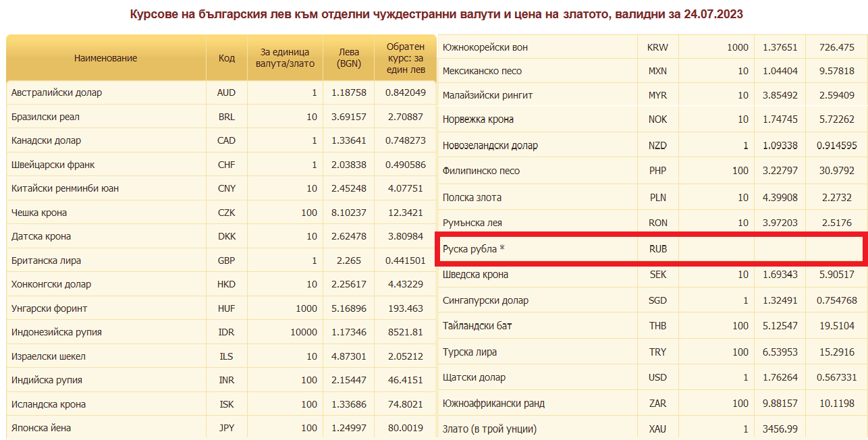Screen dimensions: 868x440
Task: Select the KRW currency code cell
Action: coord(657,47)
